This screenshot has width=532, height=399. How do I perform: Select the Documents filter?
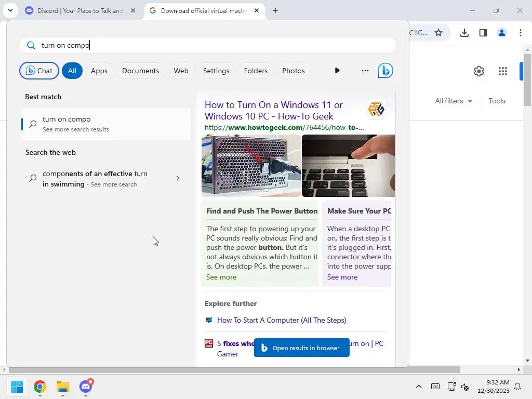[x=140, y=71]
